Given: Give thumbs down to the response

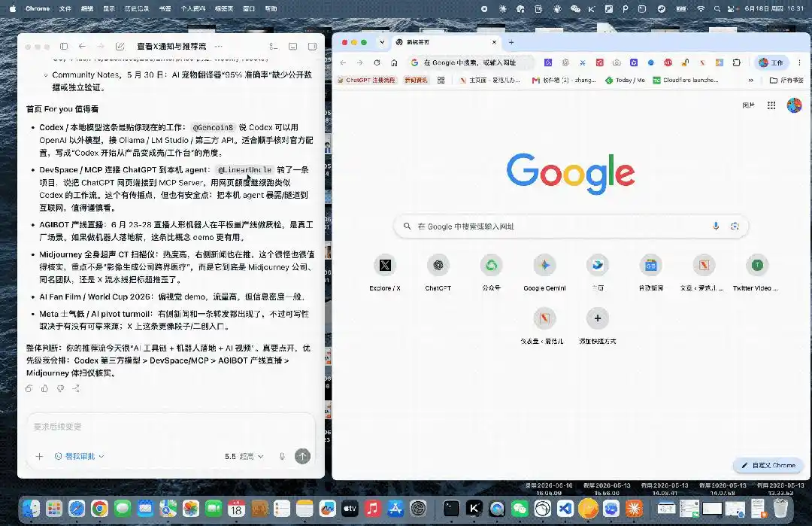Looking at the screenshot, I should (61, 388).
